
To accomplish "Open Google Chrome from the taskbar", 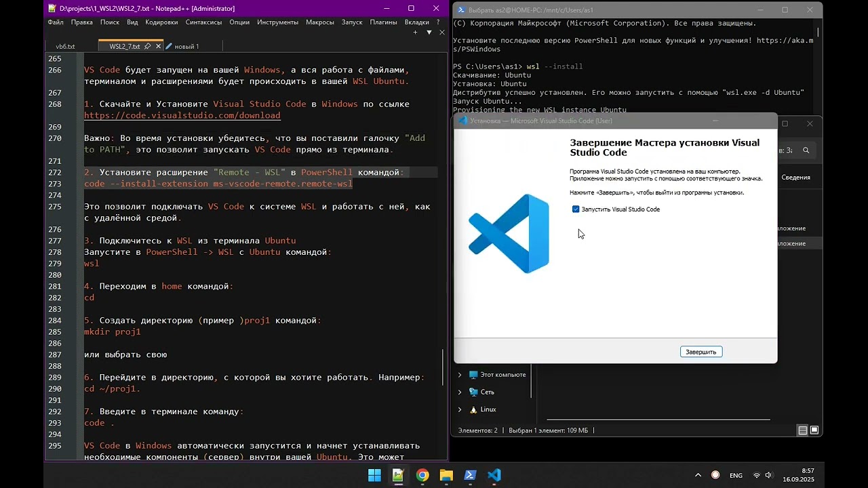I will tap(422, 475).
